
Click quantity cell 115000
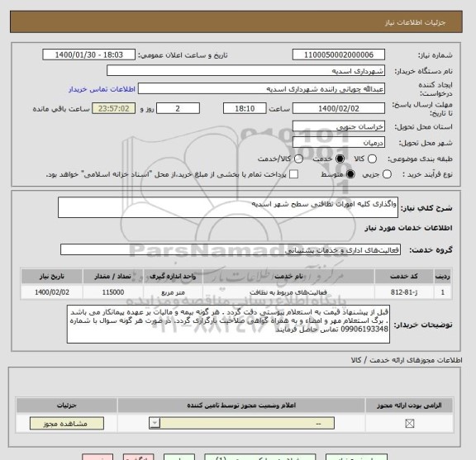(113, 292)
